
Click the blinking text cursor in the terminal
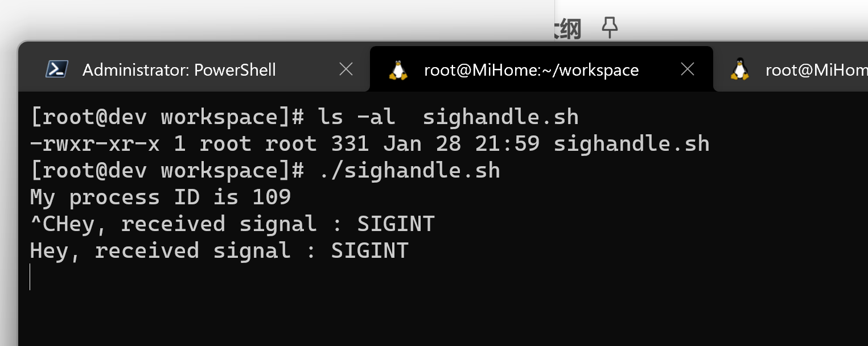click(x=30, y=277)
